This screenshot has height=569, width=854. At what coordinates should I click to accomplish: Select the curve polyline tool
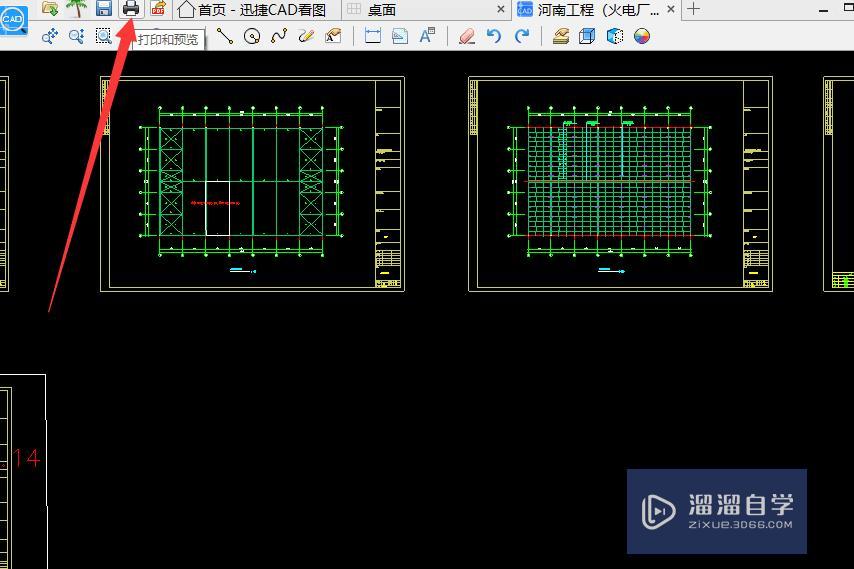279,36
